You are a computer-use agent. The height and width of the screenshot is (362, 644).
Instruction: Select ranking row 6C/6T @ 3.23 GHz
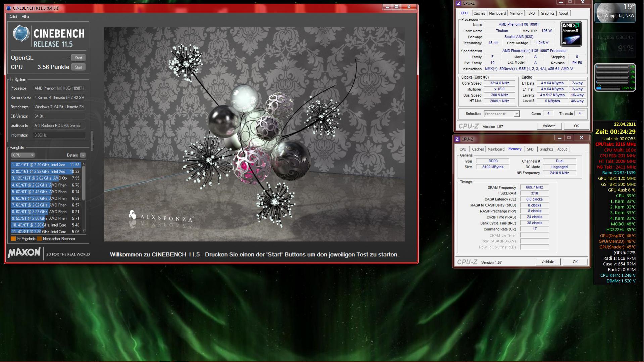[x=46, y=212]
